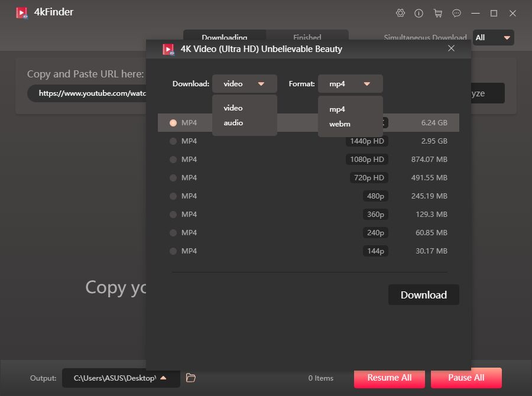Image resolution: width=532 pixels, height=396 pixels.
Task: Collapse the Format dropdown
Action: click(351, 84)
